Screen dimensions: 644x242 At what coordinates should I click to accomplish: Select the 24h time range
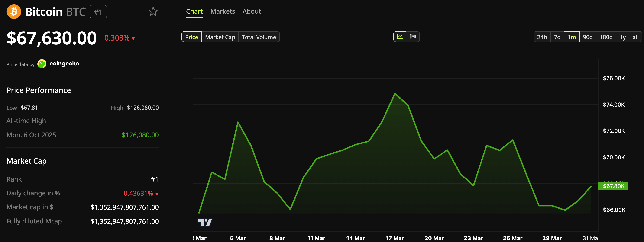pos(542,37)
